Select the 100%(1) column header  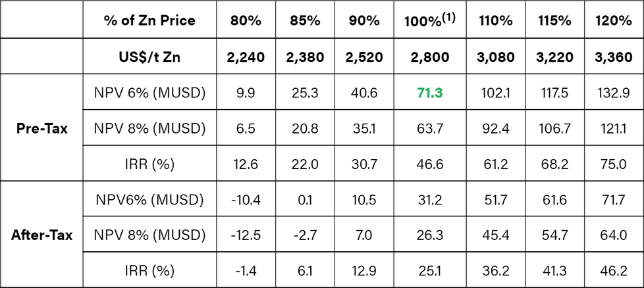click(x=429, y=20)
